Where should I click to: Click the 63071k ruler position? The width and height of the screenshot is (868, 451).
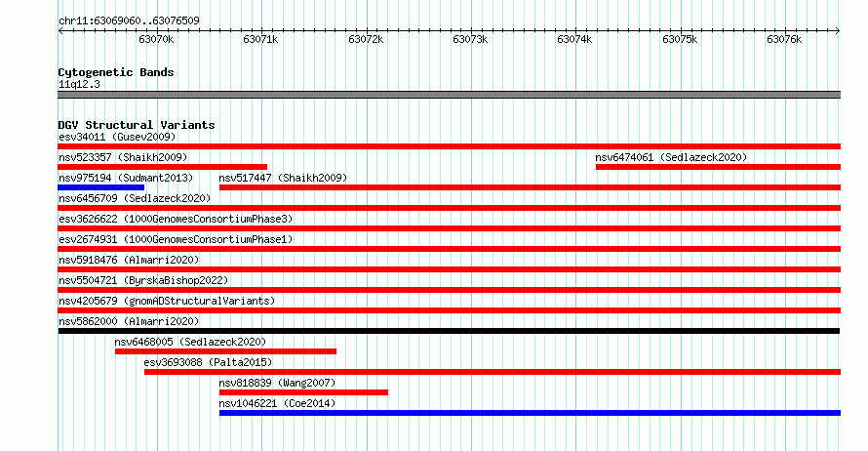click(260, 39)
